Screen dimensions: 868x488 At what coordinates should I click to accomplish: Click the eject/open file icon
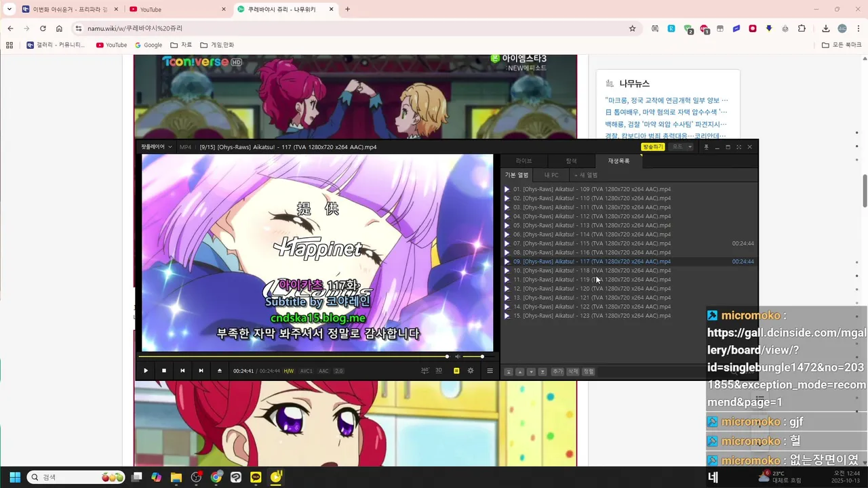click(219, 371)
